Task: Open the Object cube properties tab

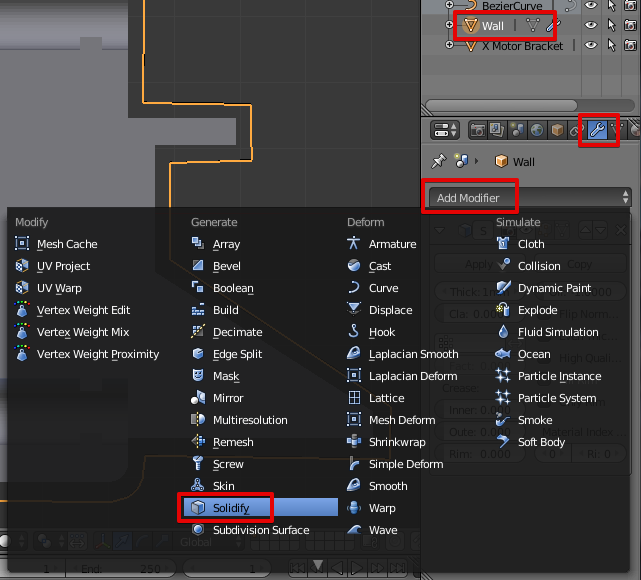Action: click(559, 131)
